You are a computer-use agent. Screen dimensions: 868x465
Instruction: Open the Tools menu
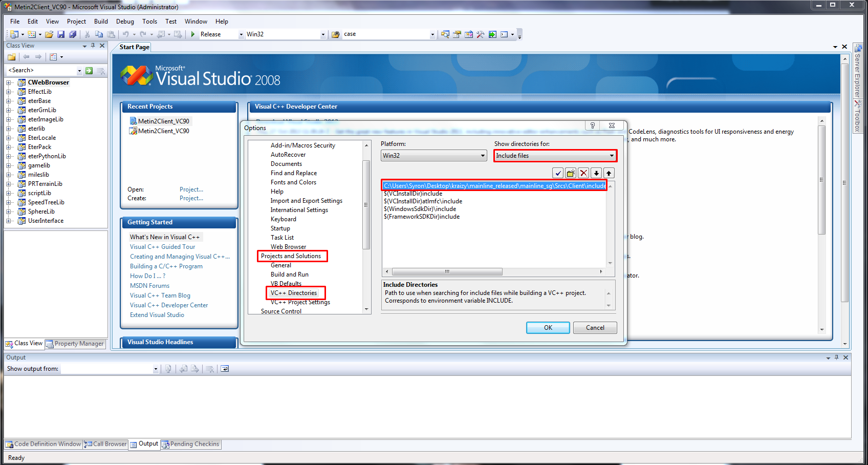tap(149, 22)
